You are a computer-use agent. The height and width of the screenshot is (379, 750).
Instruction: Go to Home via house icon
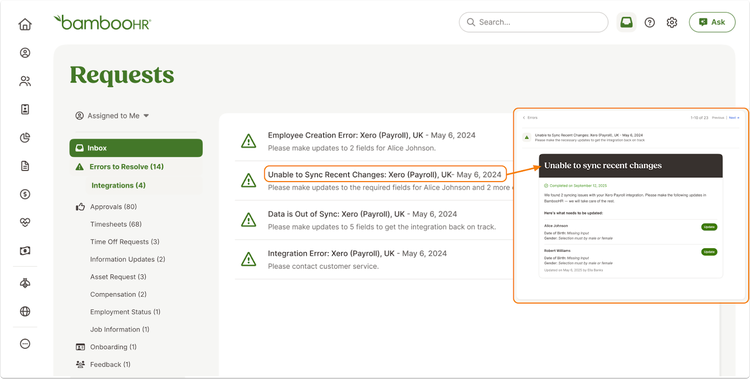point(25,24)
